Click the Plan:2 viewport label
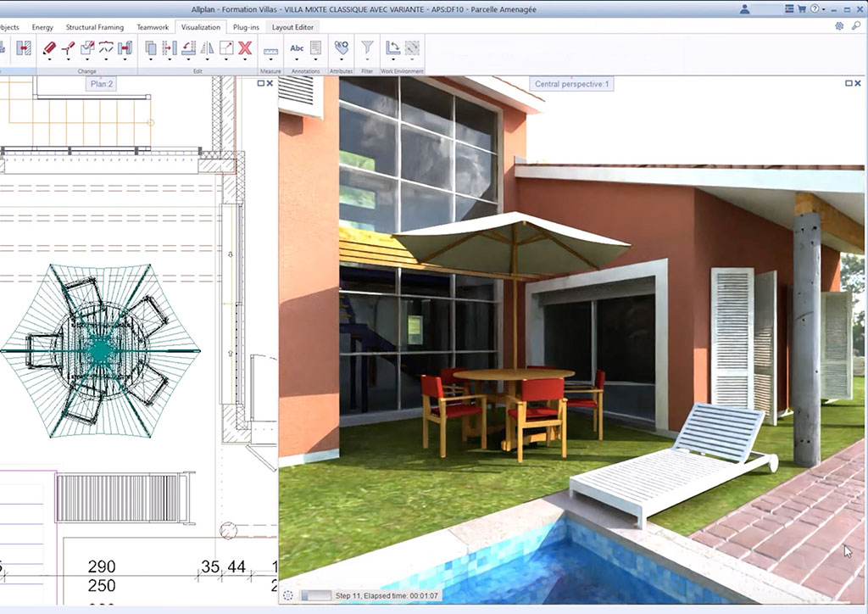The image size is (868, 614). click(x=102, y=83)
